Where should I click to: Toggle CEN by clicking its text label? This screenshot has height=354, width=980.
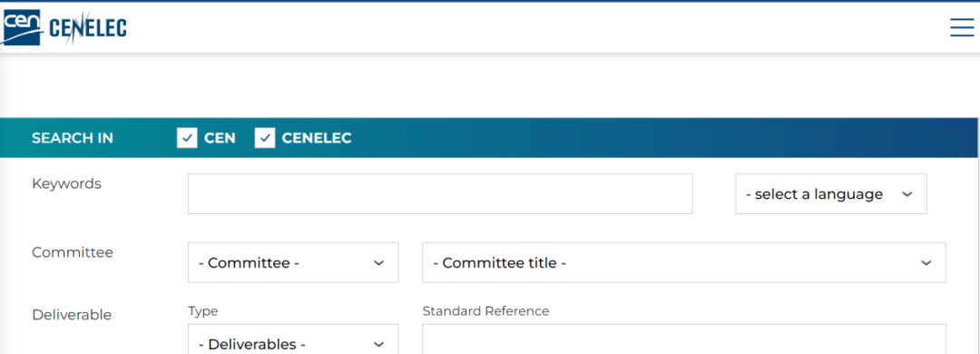(x=220, y=138)
